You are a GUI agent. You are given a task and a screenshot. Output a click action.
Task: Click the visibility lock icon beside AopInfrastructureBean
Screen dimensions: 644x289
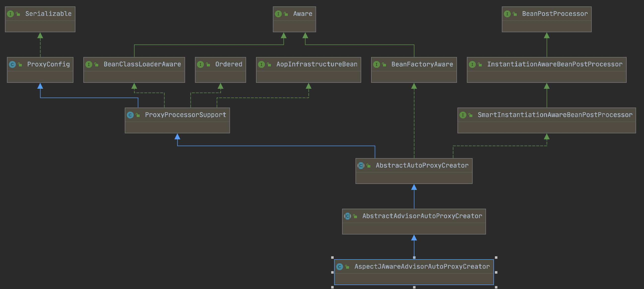269,65
